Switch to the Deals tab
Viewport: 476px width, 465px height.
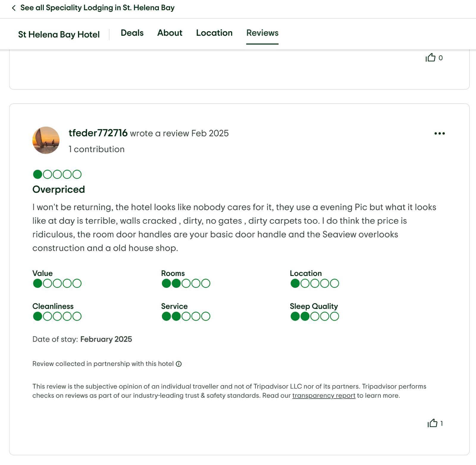(132, 33)
